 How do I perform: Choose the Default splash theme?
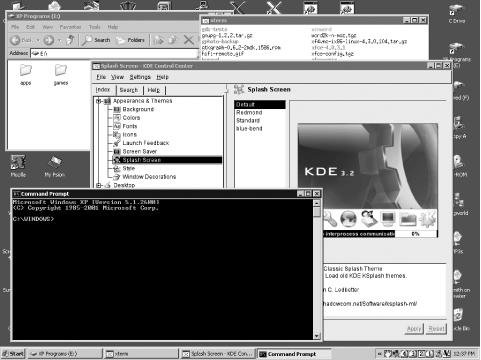pyautogui.click(x=260, y=105)
